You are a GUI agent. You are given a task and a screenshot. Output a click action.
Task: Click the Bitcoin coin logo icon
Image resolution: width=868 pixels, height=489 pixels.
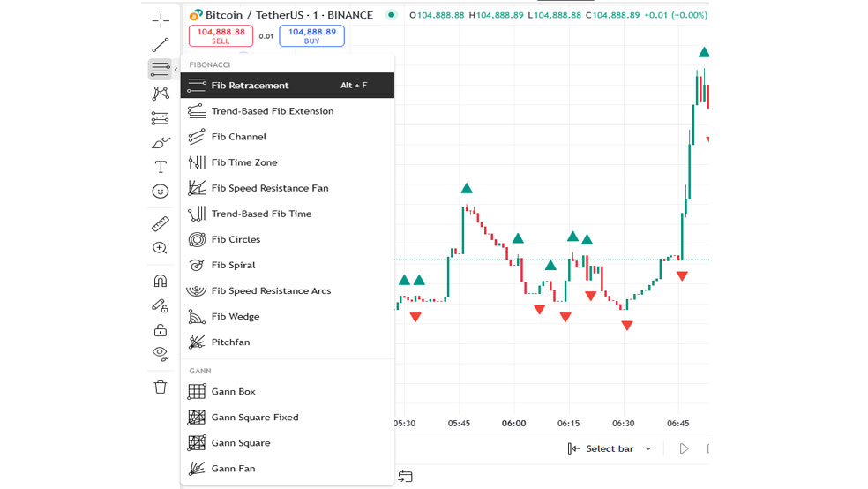click(196, 15)
